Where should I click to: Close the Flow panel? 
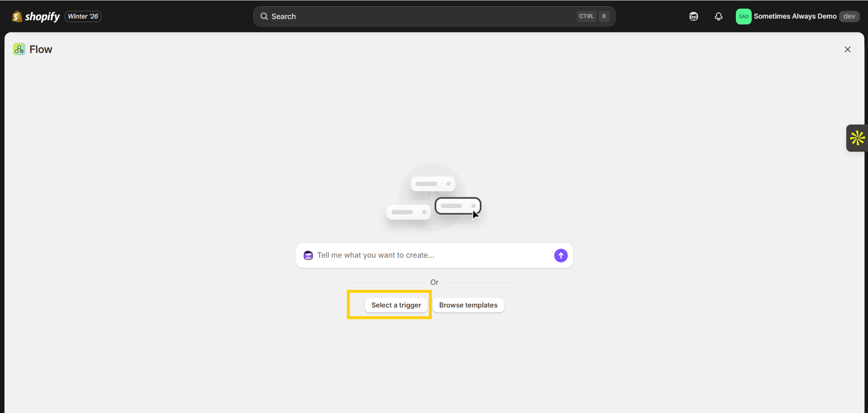coord(847,49)
